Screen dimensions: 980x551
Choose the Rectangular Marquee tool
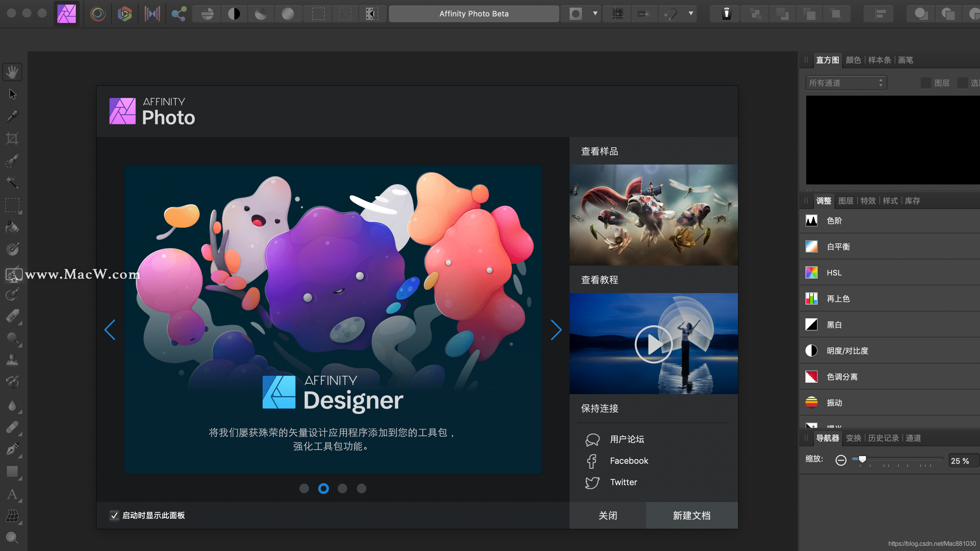point(12,205)
